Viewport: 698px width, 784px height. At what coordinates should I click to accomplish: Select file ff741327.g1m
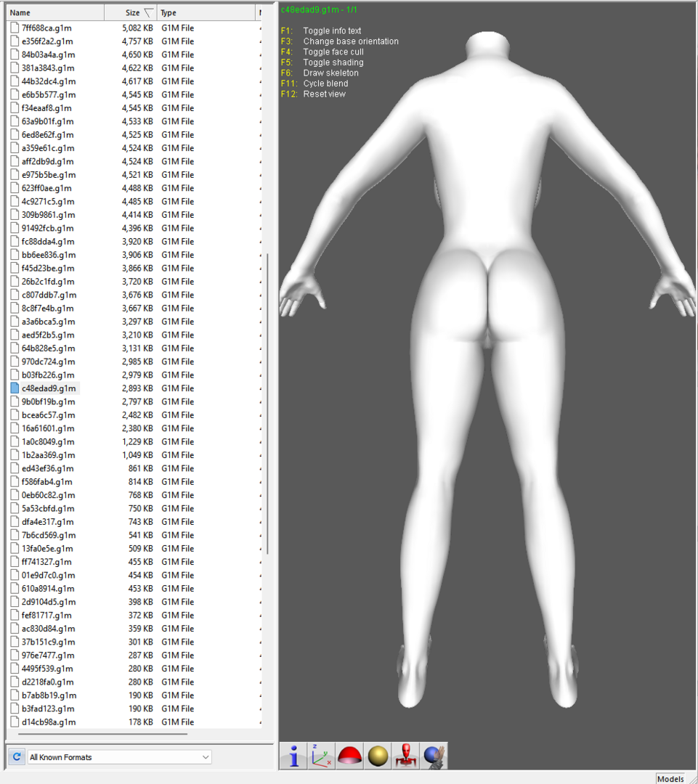[x=46, y=561]
